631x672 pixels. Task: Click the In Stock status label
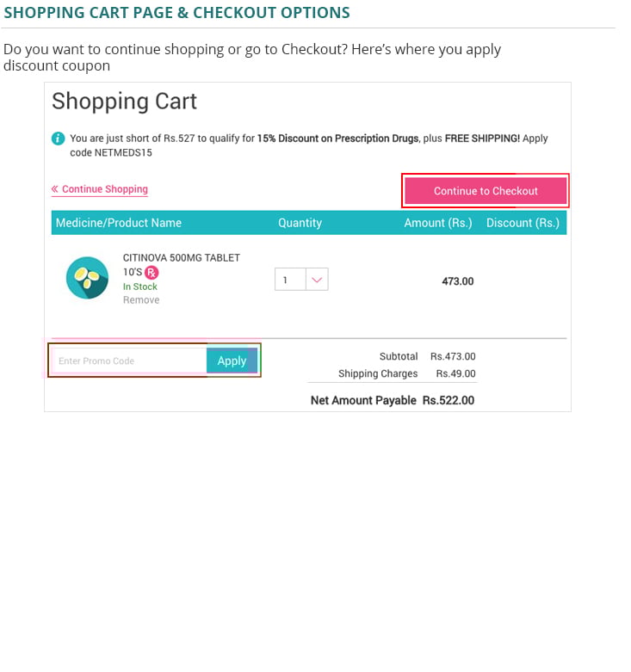click(140, 287)
